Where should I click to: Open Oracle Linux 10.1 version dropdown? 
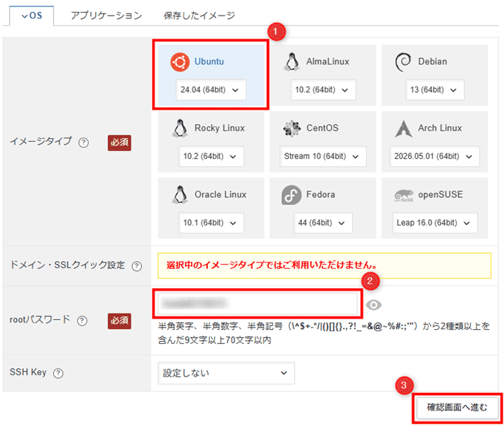[211, 223]
